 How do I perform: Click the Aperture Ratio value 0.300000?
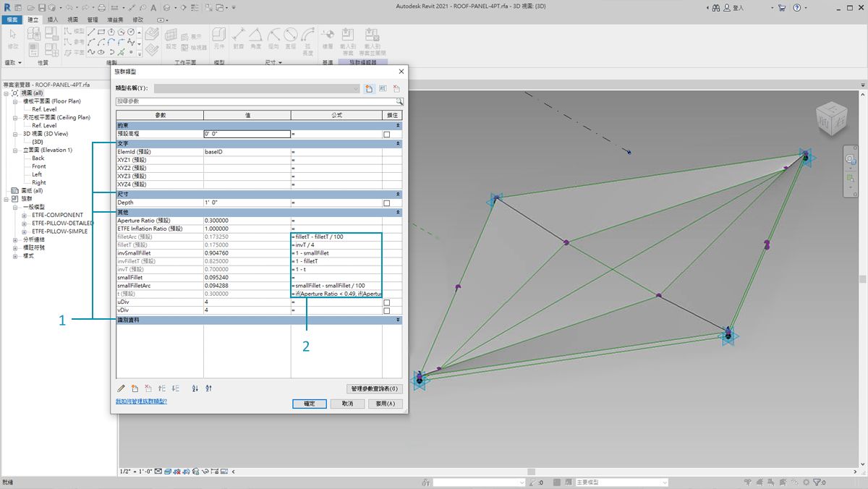247,220
